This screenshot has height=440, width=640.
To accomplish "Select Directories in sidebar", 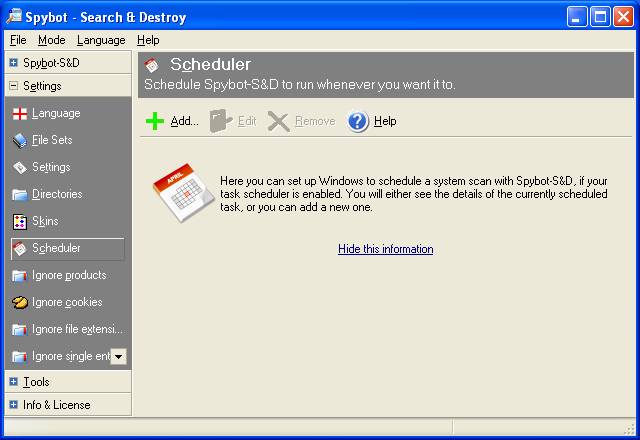I will (x=57, y=194).
